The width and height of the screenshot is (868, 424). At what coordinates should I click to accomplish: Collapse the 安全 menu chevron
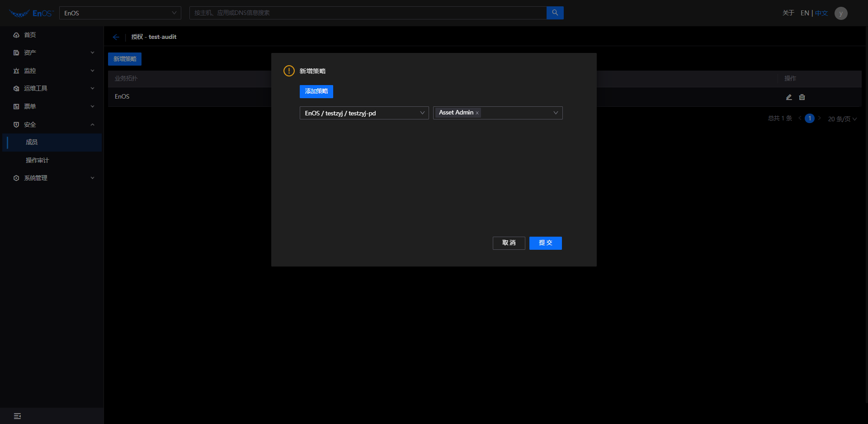[92, 124]
